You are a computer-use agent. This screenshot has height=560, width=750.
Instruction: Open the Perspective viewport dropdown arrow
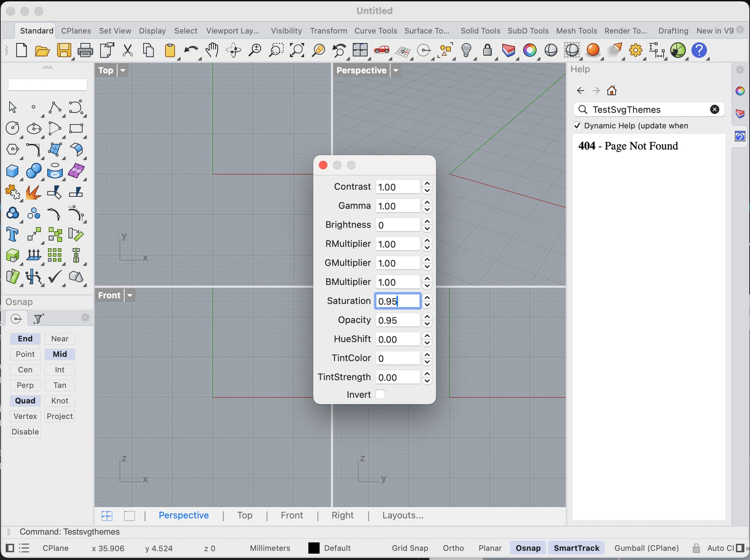coord(396,70)
